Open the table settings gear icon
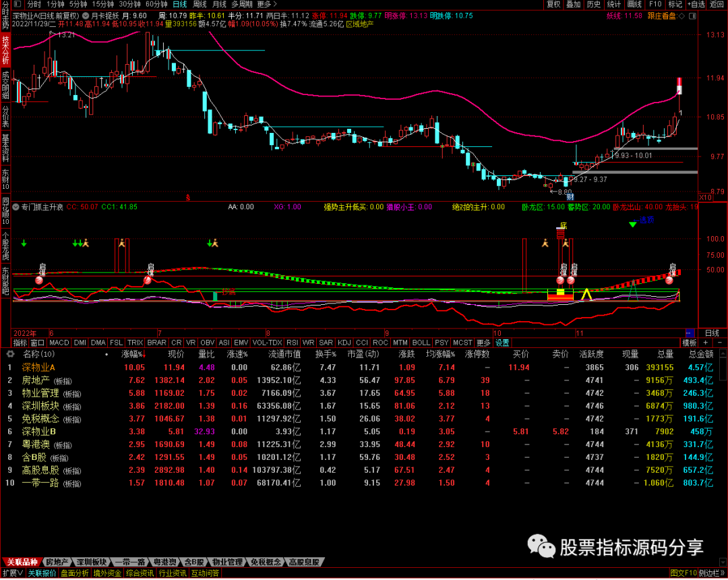Screen dimensions: 728x580 coord(10,354)
